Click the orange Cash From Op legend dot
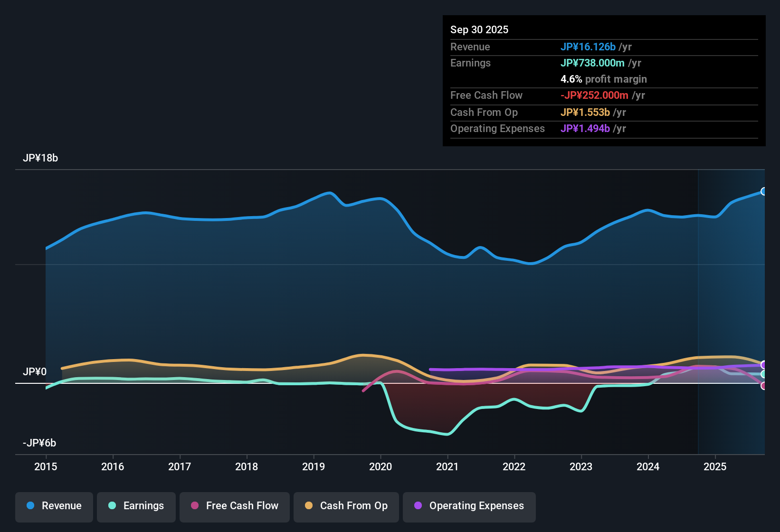780x532 pixels. pos(309,506)
